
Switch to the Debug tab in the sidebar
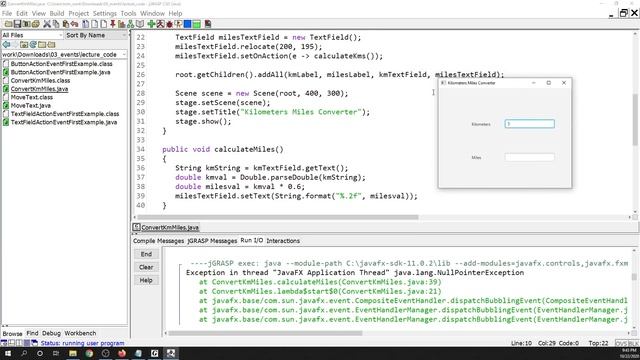click(51, 333)
